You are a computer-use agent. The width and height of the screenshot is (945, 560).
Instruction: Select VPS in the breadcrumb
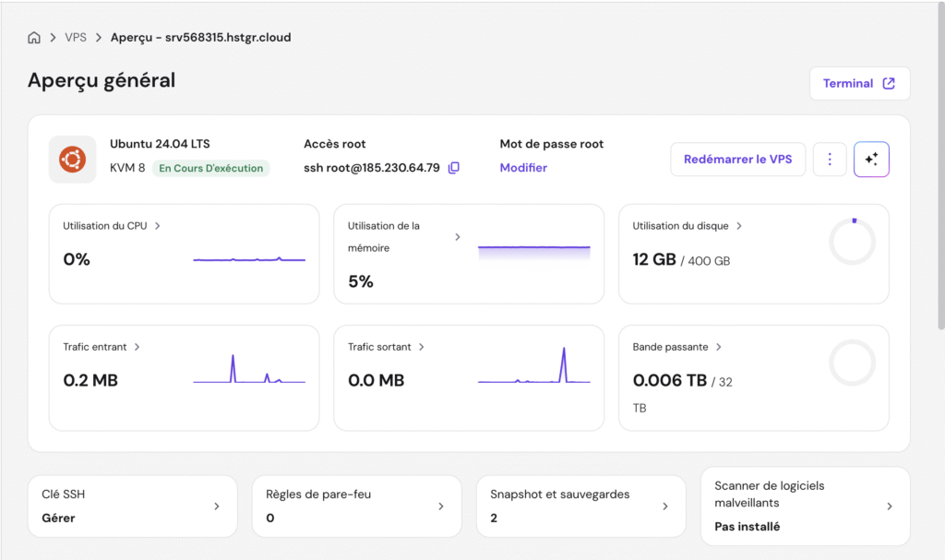pos(76,38)
